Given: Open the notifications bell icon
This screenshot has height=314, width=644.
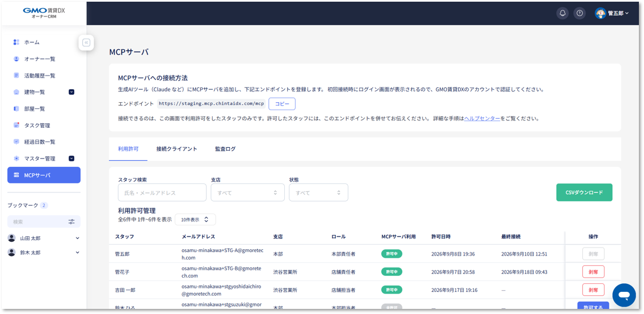Looking at the screenshot, I should [x=563, y=13].
